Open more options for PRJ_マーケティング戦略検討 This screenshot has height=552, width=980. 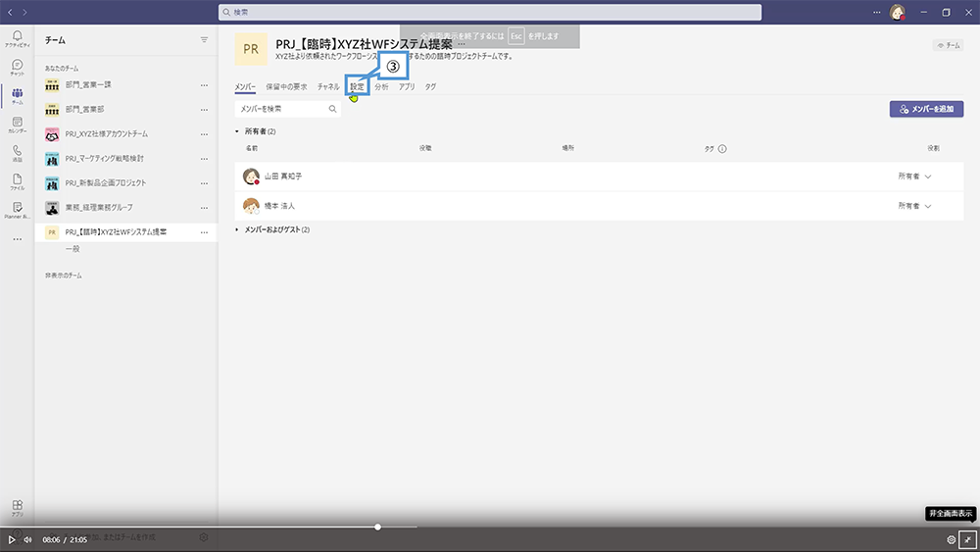tap(204, 159)
